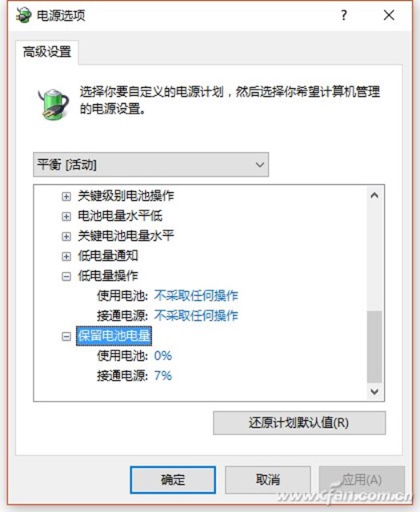Expand the 关键电池电量水平 node
Screen dimensions: 420x512
pos(66,237)
